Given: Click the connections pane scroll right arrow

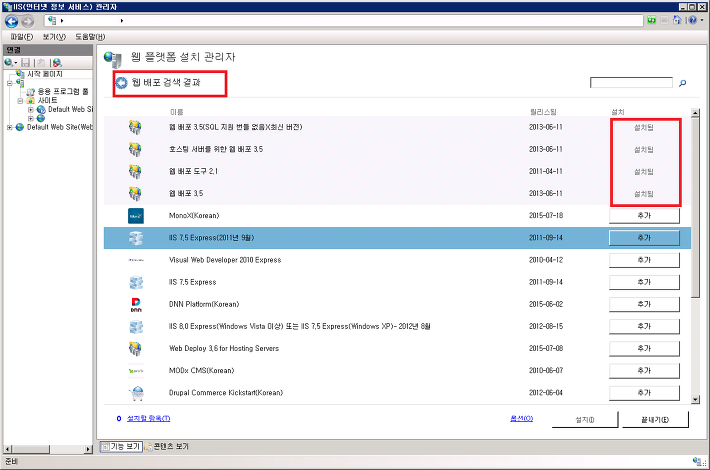Looking at the screenshot, I should 88,449.
